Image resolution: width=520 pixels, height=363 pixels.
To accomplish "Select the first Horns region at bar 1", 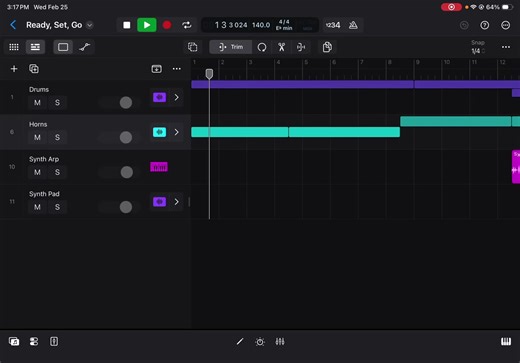I will [240, 132].
